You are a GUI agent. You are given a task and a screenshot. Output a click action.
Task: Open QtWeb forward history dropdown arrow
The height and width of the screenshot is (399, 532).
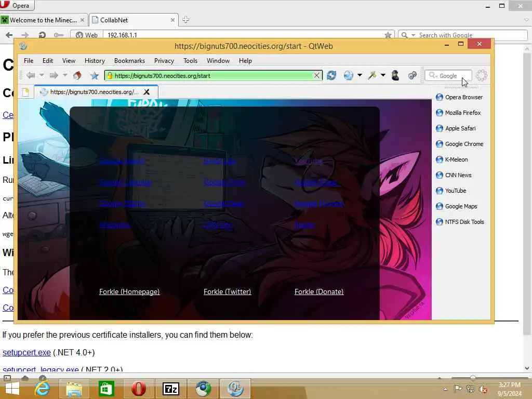tap(65, 75)
